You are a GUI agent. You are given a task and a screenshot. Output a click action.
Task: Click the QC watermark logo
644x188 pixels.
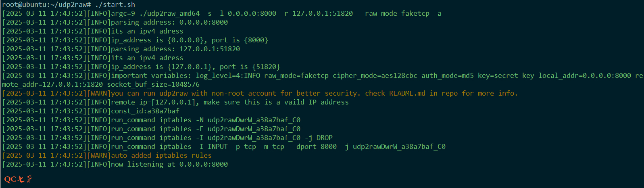click(18, 179)
